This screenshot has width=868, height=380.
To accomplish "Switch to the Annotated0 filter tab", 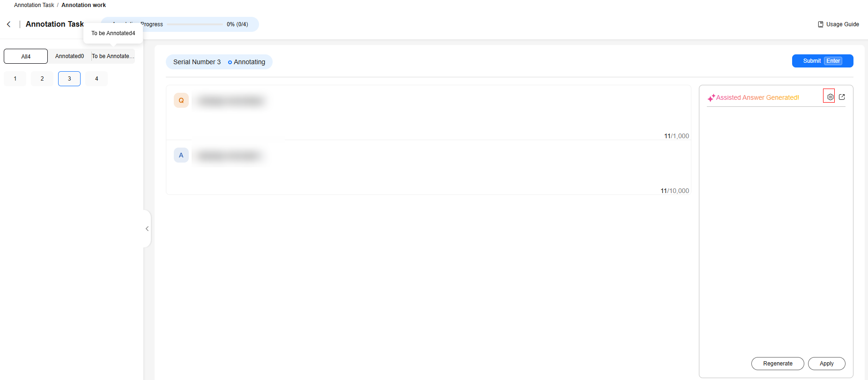I will (70, 56).
